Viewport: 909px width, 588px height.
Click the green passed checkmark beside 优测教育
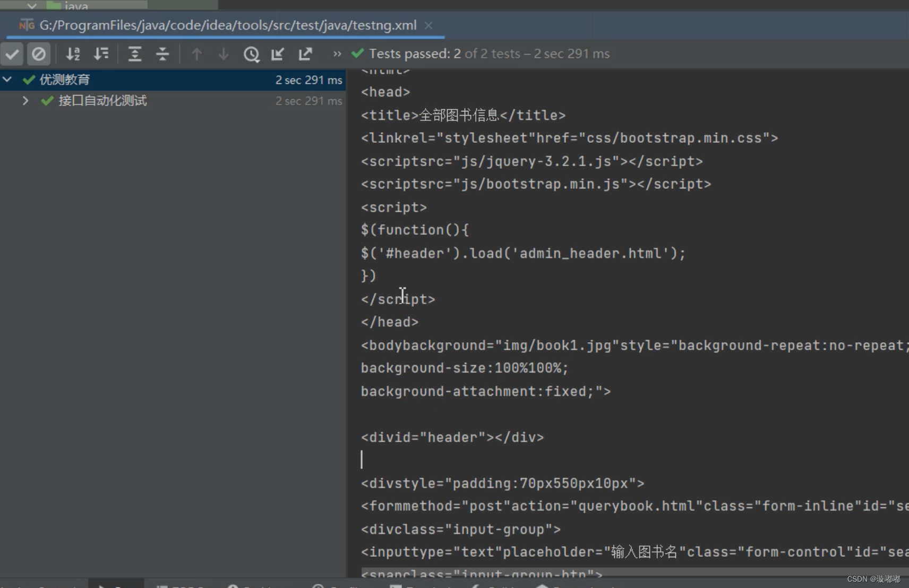coord(29,80)
